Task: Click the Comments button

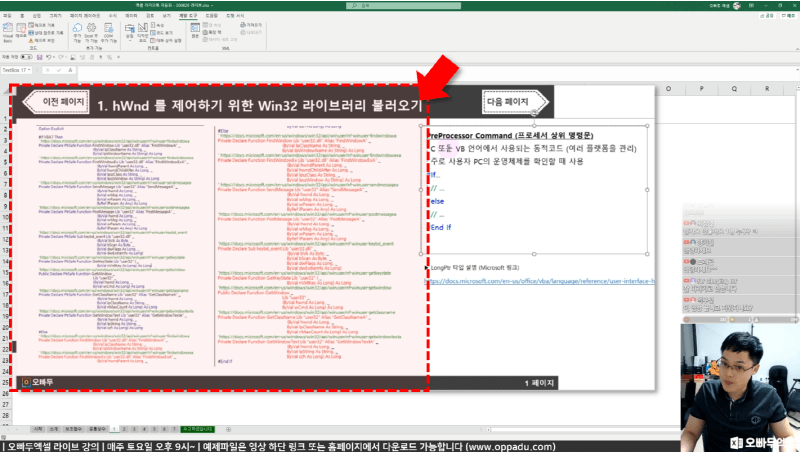Action: point(788,16)
